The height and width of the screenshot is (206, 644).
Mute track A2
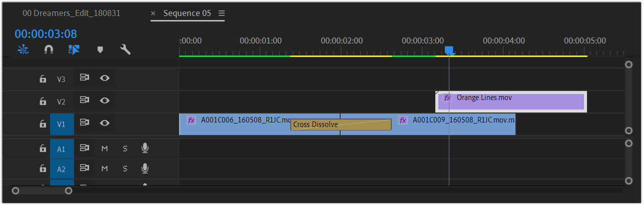coord(105,169)
